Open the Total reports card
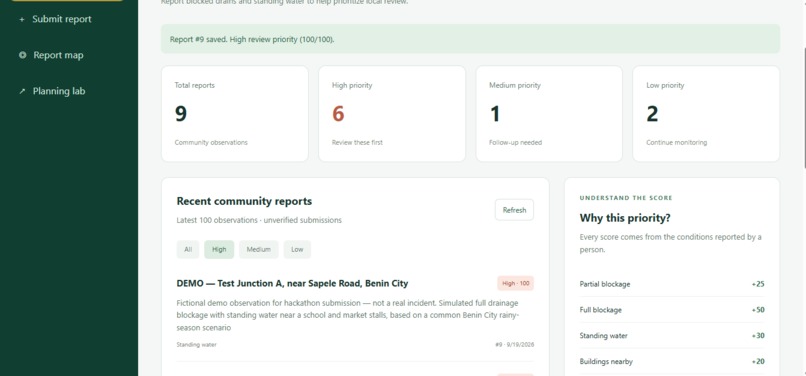This screenshot has width=806, height=376. coord(235,114)
